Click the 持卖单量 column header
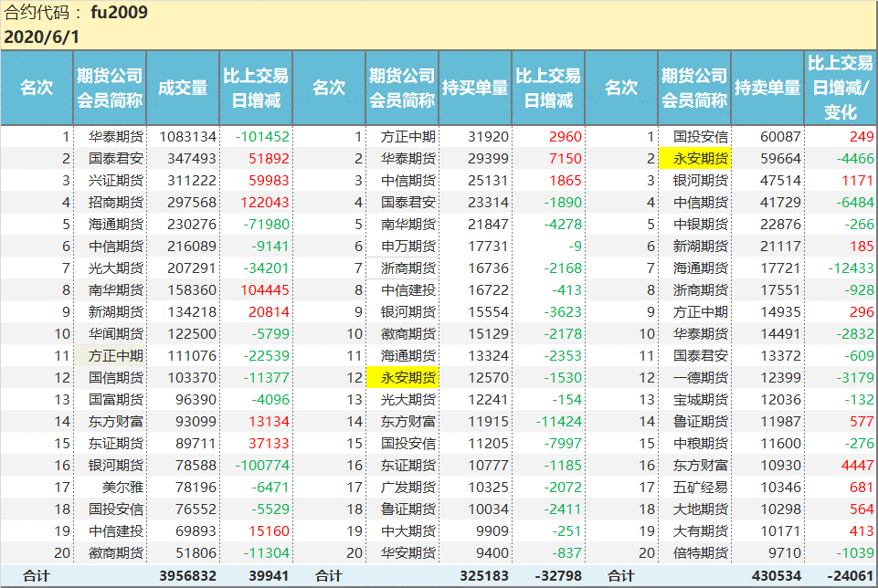The width and height of the screenshot is (878, 588). [x=767, y=88]
